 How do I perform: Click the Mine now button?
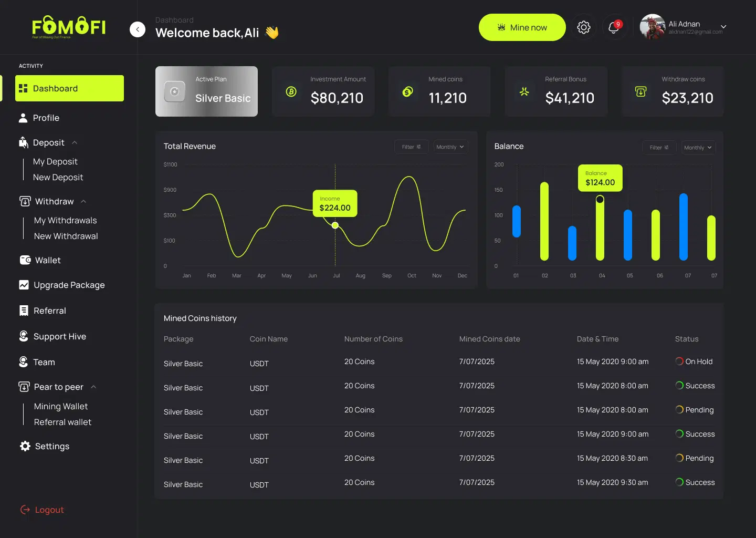pos(522,27)
